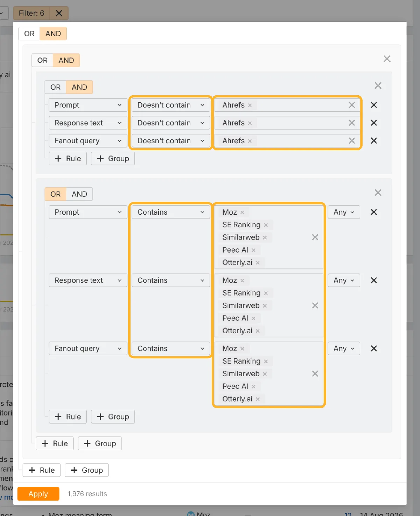Delete the Response text Contains rule

(x=374, y=280)
